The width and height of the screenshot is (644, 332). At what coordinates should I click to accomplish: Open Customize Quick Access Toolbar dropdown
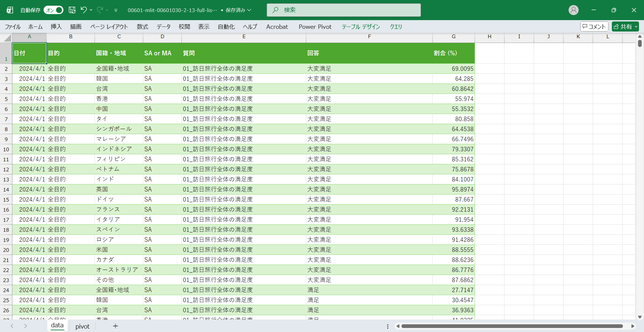(116, 10)
